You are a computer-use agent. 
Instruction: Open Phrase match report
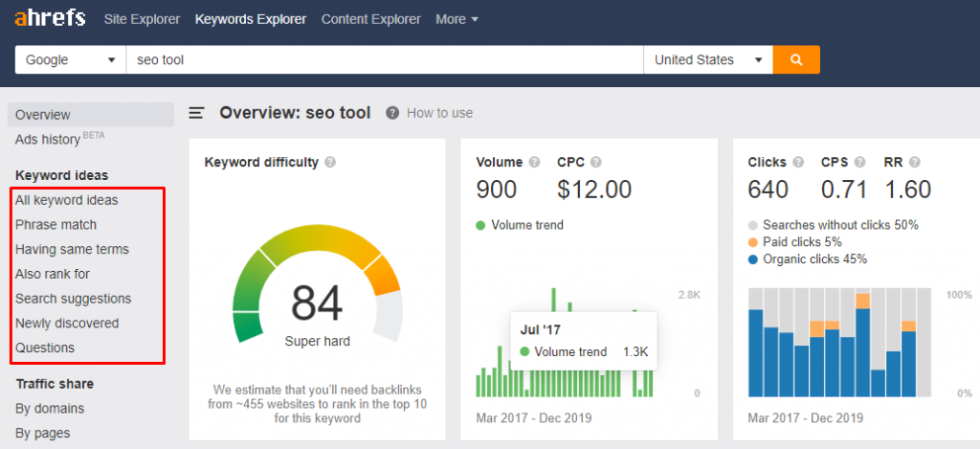click(56, 224)
